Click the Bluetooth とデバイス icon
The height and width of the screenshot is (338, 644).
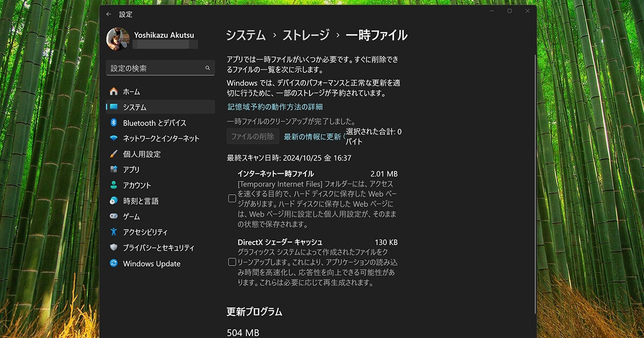[114, 122]
